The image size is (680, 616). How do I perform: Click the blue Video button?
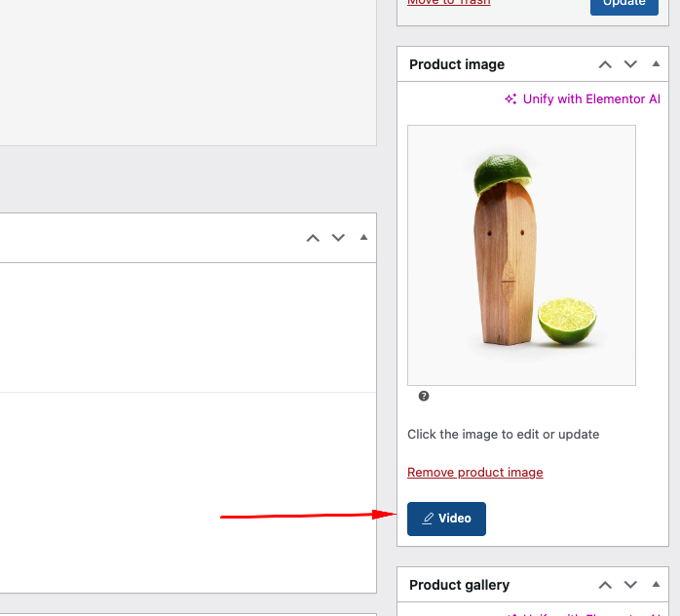coord(446,519)
